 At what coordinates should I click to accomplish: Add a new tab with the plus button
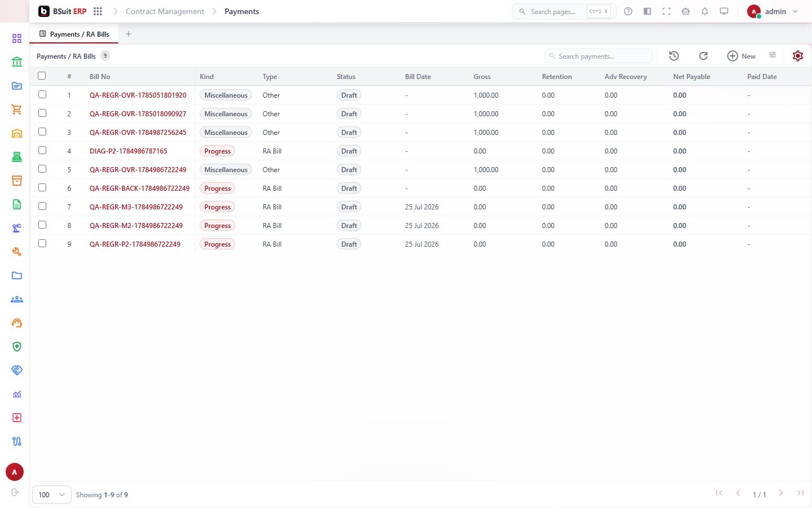point(129,34)
